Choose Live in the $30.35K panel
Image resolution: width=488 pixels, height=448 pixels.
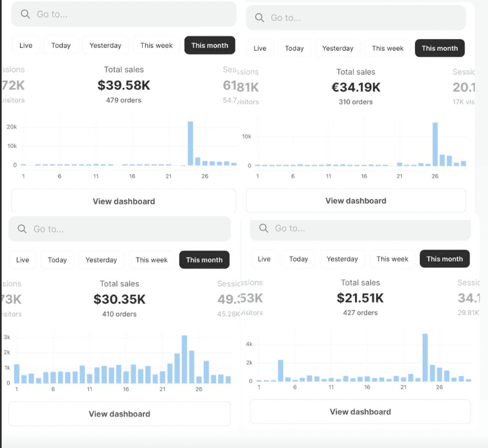[22, 260]
